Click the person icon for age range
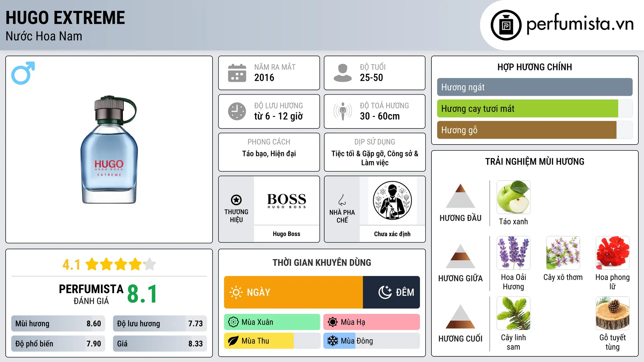The height and width of the screenshot is (362, 644). [343, 73]
